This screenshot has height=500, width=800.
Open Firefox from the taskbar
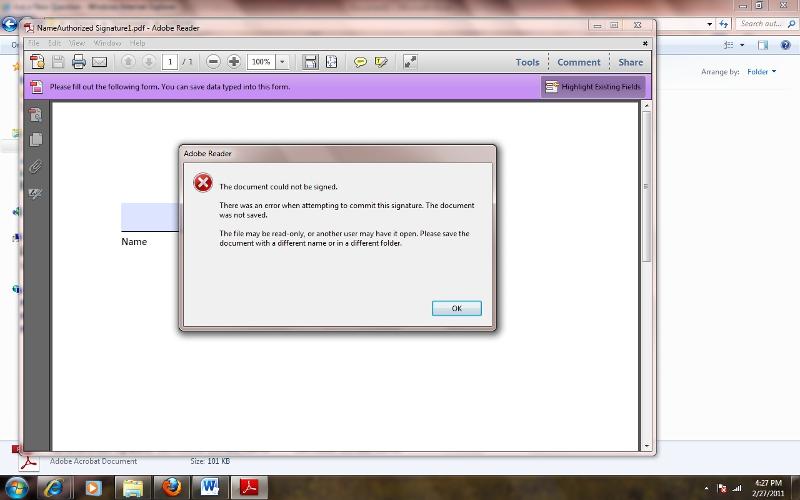(x=171, y=487)
